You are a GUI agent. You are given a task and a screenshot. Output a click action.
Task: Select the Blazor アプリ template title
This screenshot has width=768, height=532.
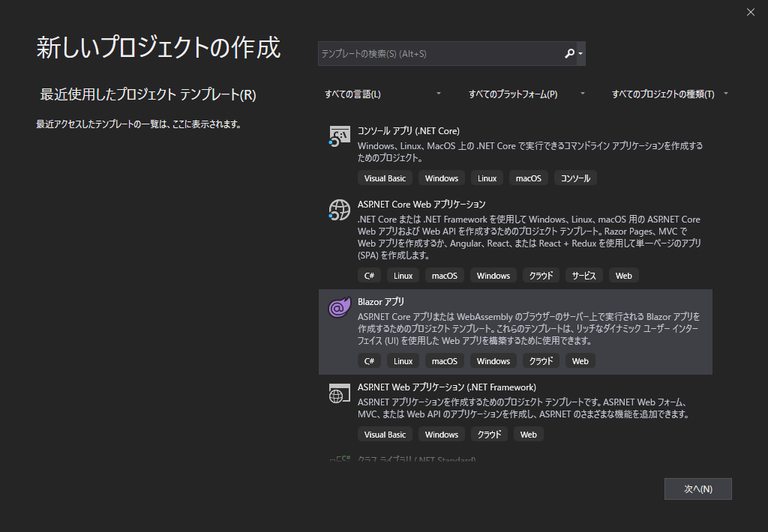pos(381,301)
